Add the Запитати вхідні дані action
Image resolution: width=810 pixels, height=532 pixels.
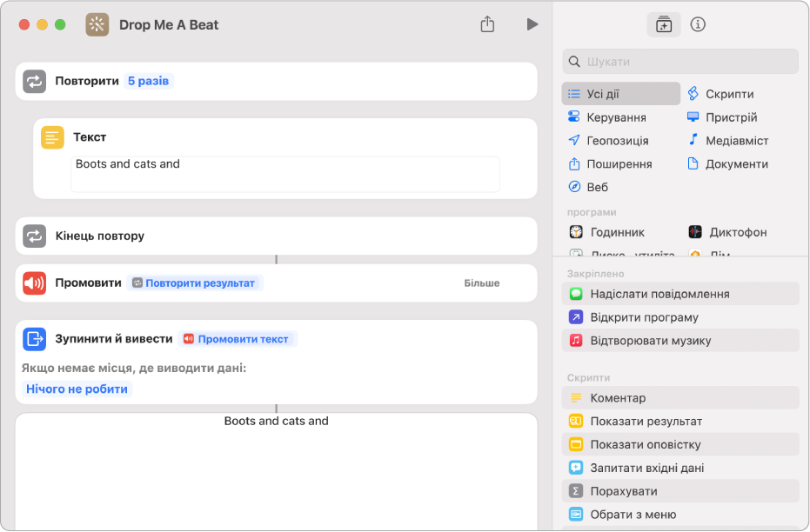click(680, 468)
